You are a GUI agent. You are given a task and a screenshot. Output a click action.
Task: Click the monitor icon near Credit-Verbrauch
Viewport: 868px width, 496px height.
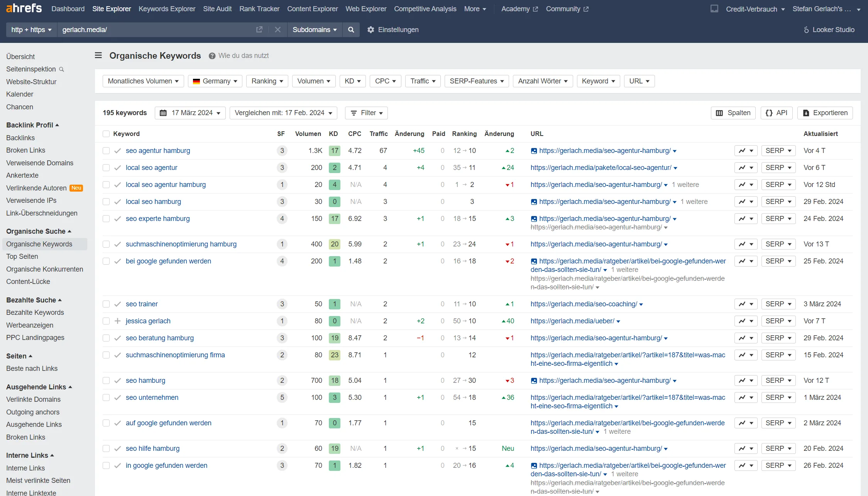pos(714,8)
